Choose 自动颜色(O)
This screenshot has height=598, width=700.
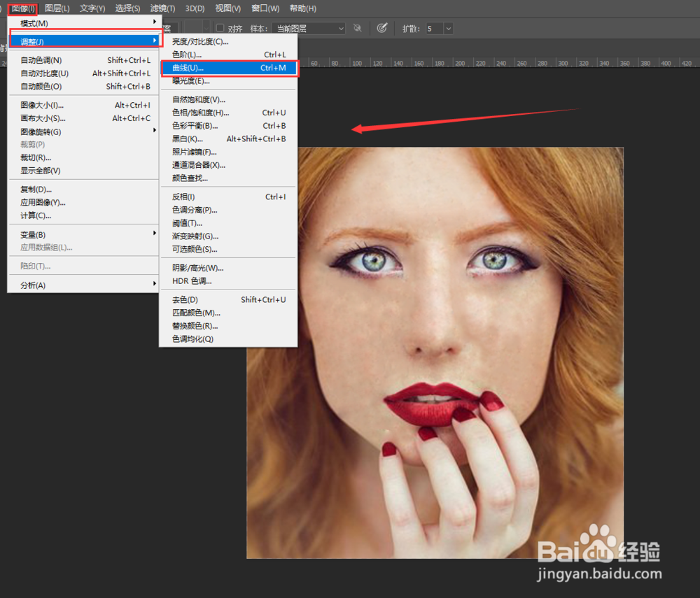point(84,86)
